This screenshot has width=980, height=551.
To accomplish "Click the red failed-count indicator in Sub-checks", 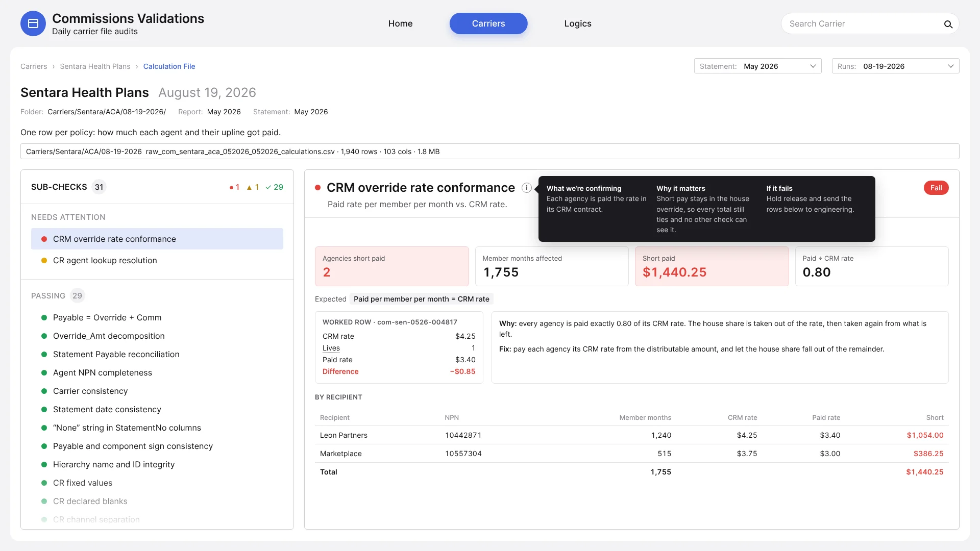I will (x=234, y=187).
